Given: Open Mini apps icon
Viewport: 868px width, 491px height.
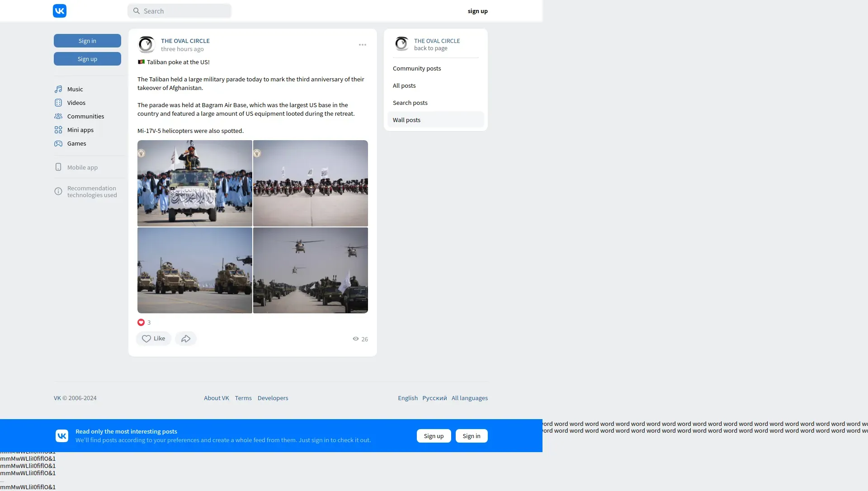Looking at the screenshot, I should click(58, 130).
